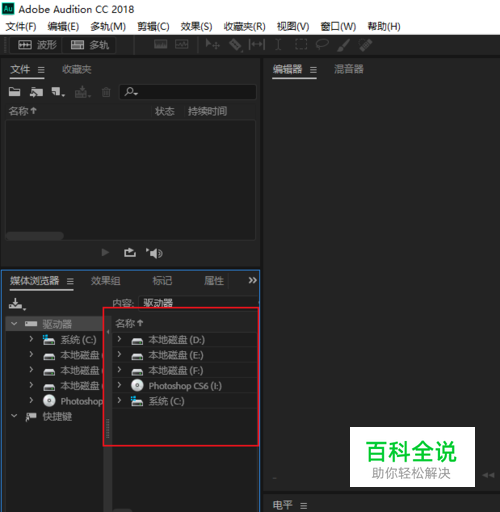Screen dimensions: 500x512
Task: Show hidden panel tabs with double-arrow button
Action: [252, 280]
